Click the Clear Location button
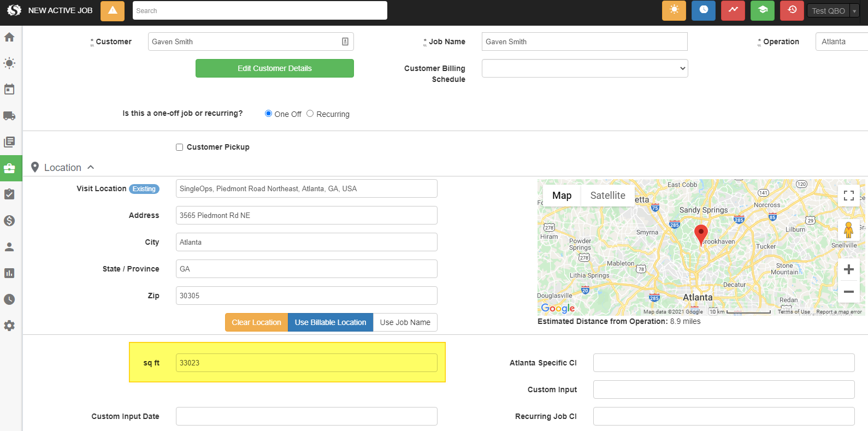This screenshot has height=431, width=868. (256, 322)
